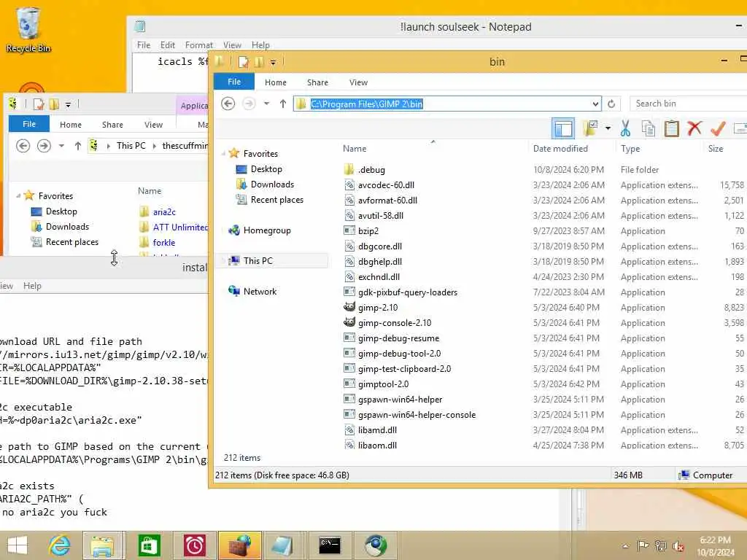
Task: Open File menu in soulseek Notepad
Action: pyautogui.click(x=144, y=44)
